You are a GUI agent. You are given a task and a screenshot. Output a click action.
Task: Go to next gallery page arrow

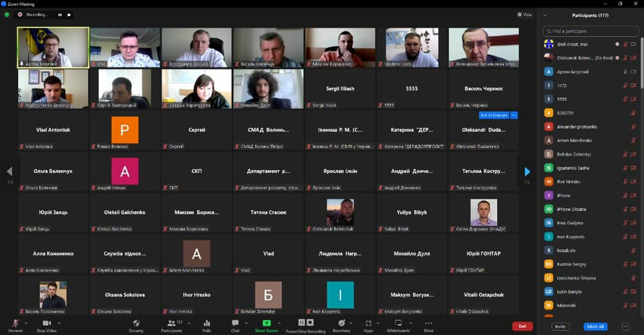[527, 172]
